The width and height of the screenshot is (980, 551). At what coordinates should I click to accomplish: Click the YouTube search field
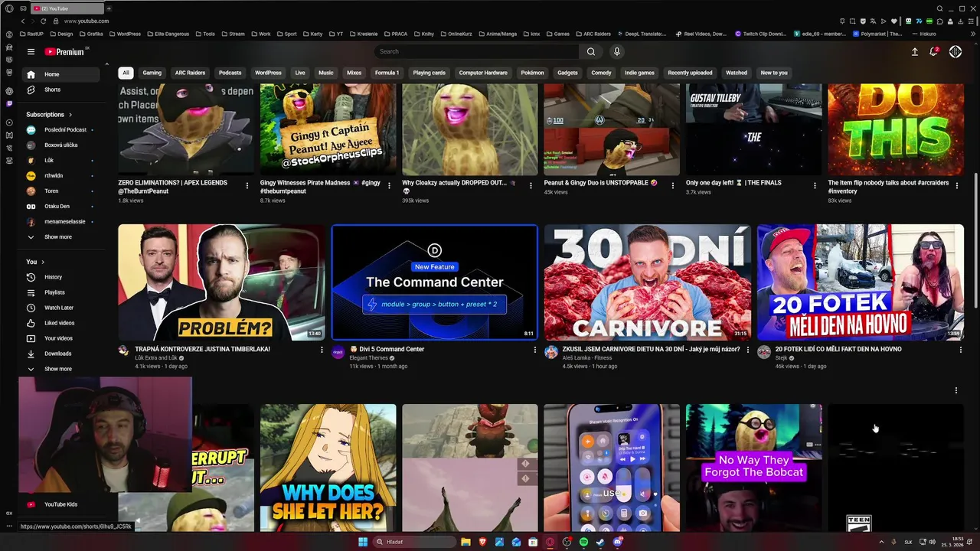(476, 51)
